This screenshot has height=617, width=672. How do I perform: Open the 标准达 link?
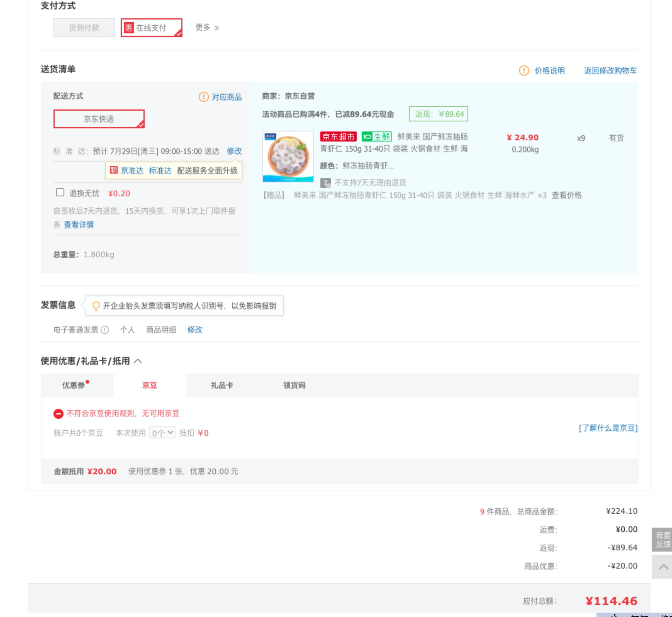[160, 171]
